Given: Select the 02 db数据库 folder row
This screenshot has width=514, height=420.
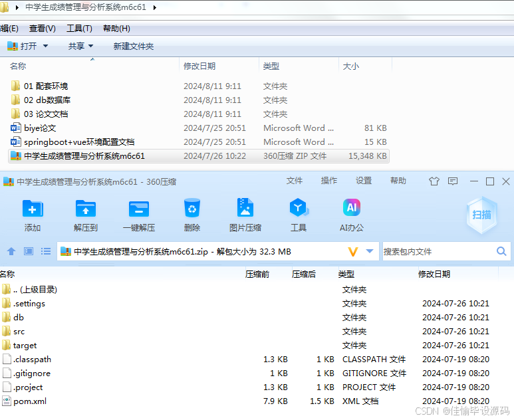Looking at the screenshot, I should (199, 100).
